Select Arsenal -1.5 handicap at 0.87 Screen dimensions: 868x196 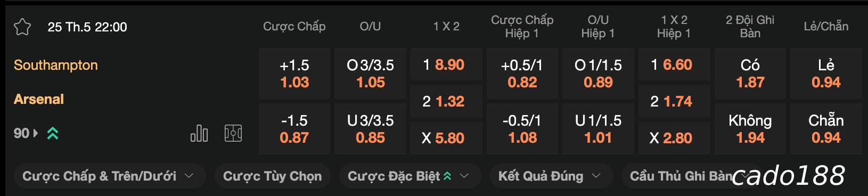click(x=294, y=129)
